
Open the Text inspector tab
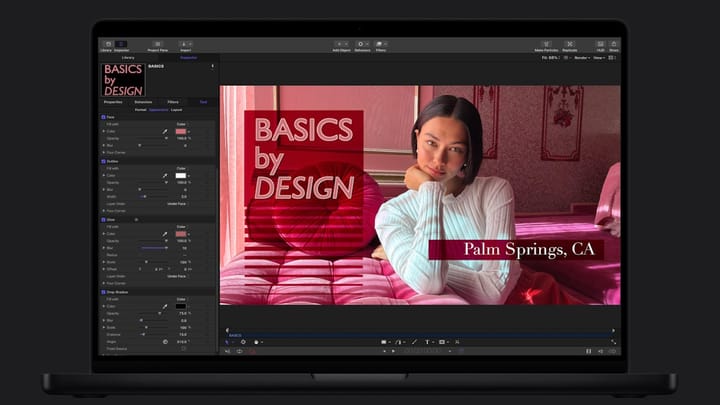pyautogui.click(x=203, y=102)
